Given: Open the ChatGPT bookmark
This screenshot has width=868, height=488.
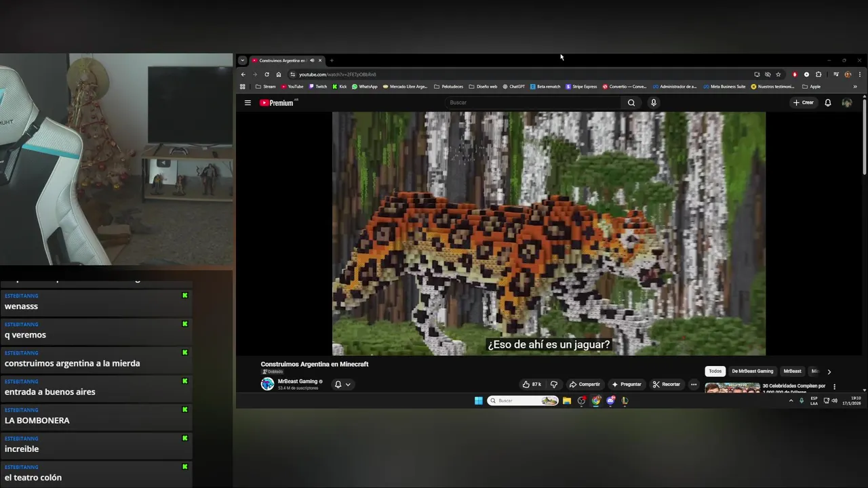Looking at the screenshot, I should (x=513, y=87).
